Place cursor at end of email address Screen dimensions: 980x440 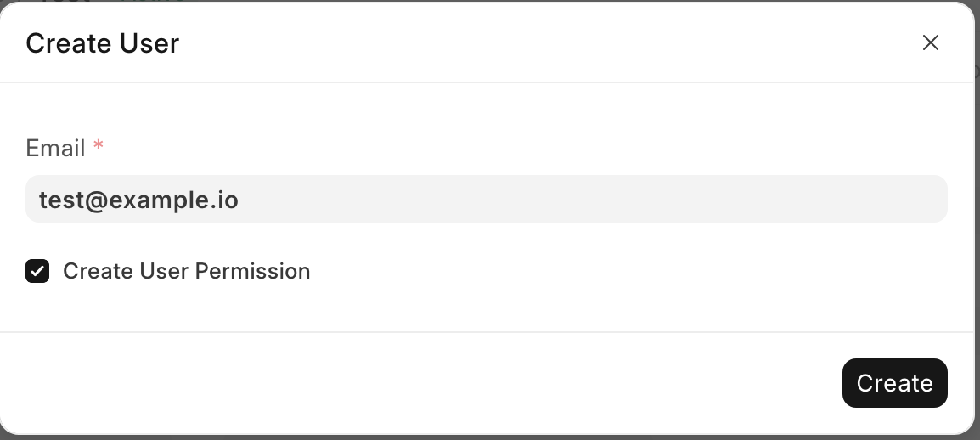pyautogui.click(x=239, y=200)
